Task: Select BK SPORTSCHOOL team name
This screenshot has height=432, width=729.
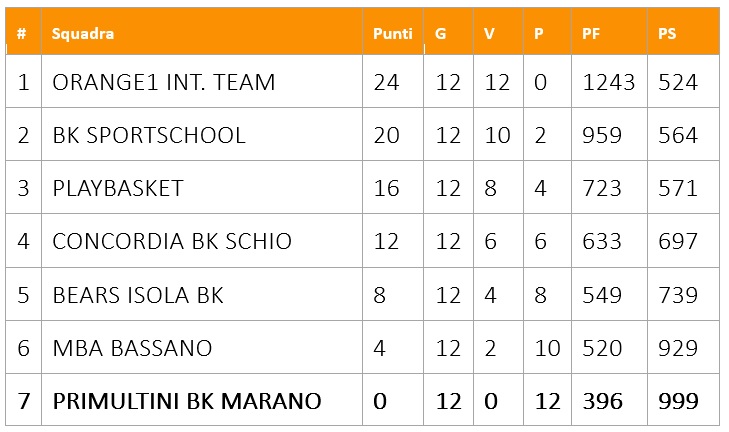Action: click(149, 135)
